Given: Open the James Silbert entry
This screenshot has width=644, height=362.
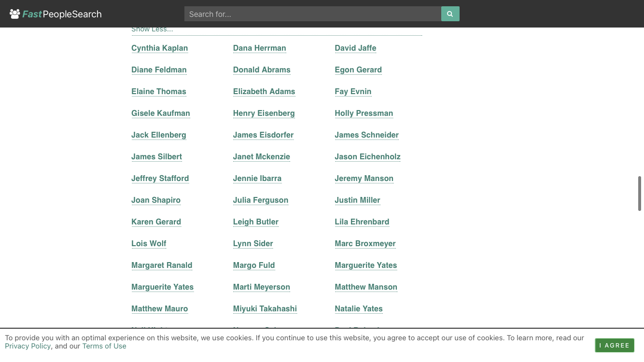Looking at the screenshot, I should coord(156,156).
